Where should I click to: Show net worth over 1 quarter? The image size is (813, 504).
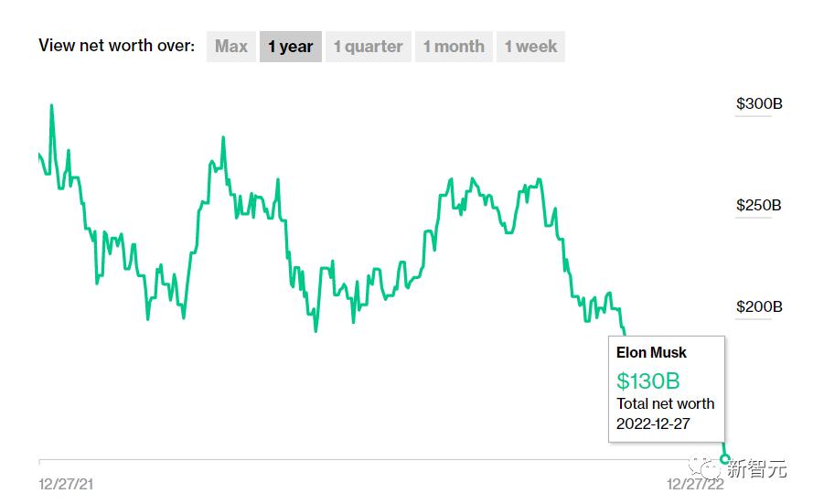click(368, 47)
